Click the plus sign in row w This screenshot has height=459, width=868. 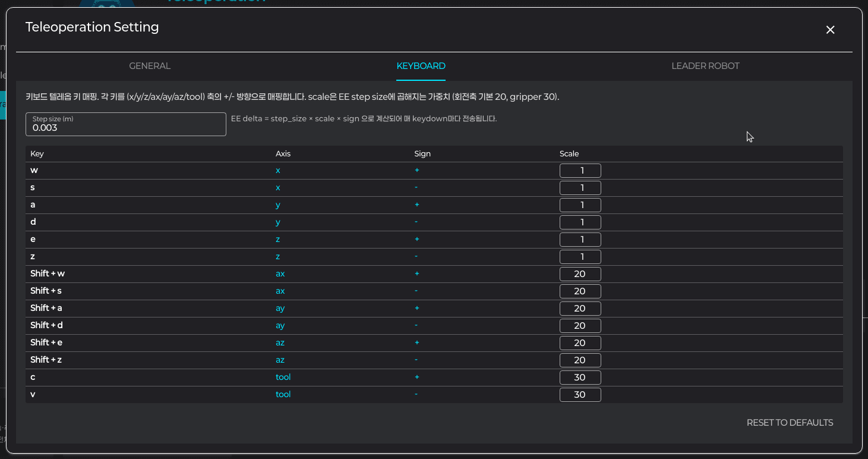point(416,171)
